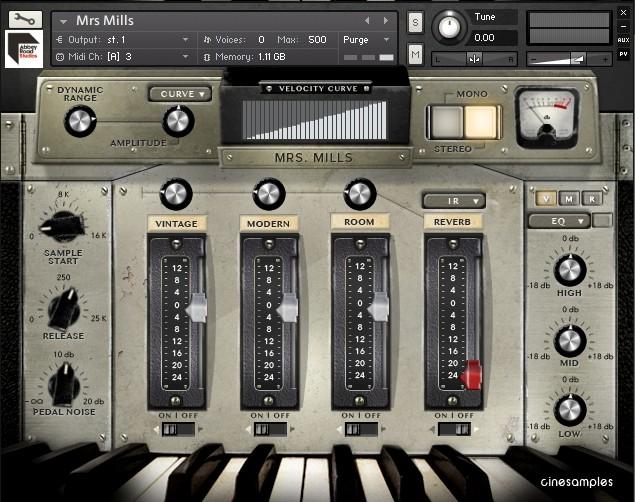This screenshot has height=502, width=635.
Task: Open the IR reverb dropdown
Action: click(453, 200)
